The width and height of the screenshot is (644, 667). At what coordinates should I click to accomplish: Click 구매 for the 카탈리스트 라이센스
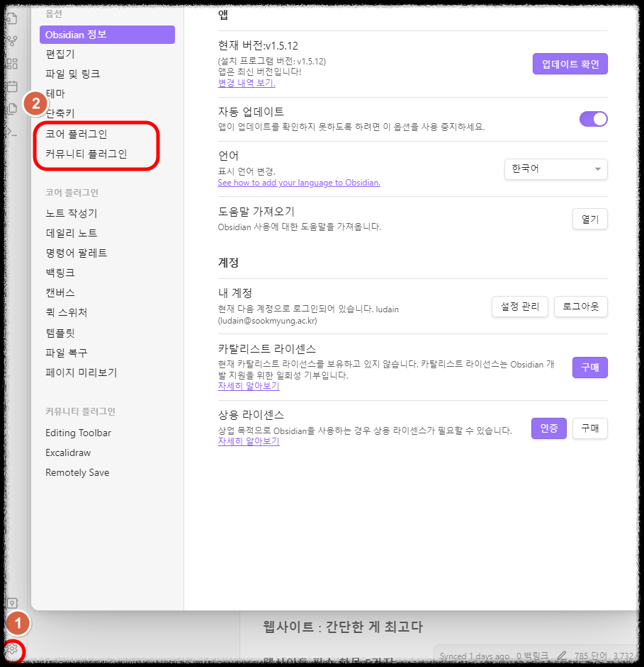(589, 367)
